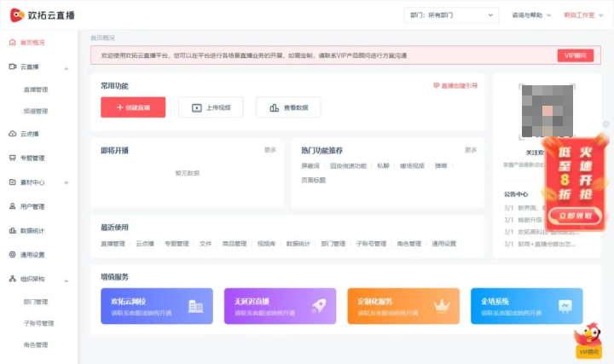This screenshot has height=364, width=614.
Task: Click 更多 in the 热门功能推荐 panel
Action: [471, 150]
